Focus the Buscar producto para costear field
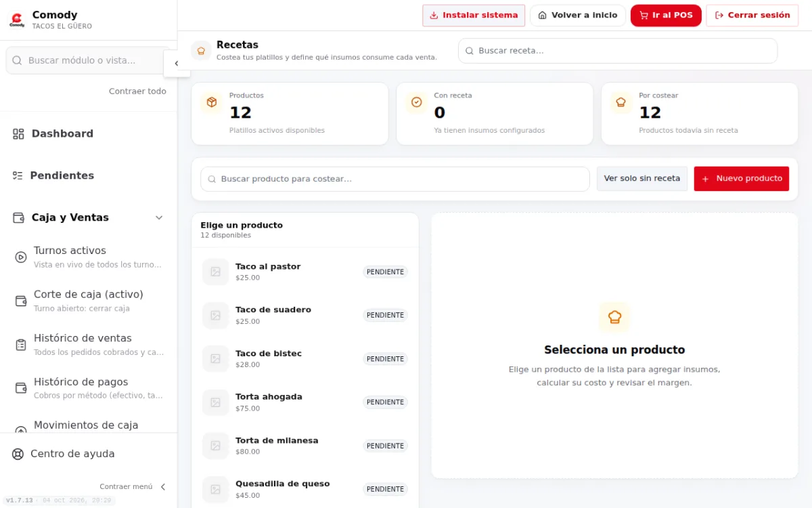Screen dimensions: 812x508 pyautogui.click(x=395, y=179)
